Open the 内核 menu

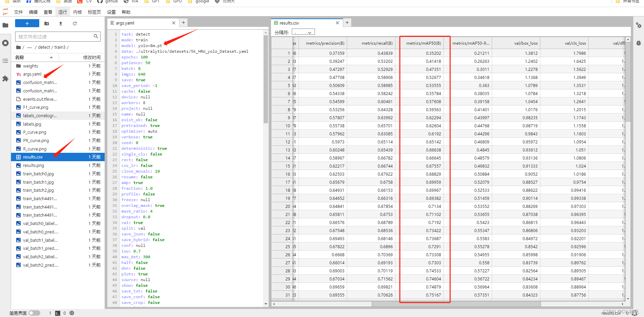(77, 12)
